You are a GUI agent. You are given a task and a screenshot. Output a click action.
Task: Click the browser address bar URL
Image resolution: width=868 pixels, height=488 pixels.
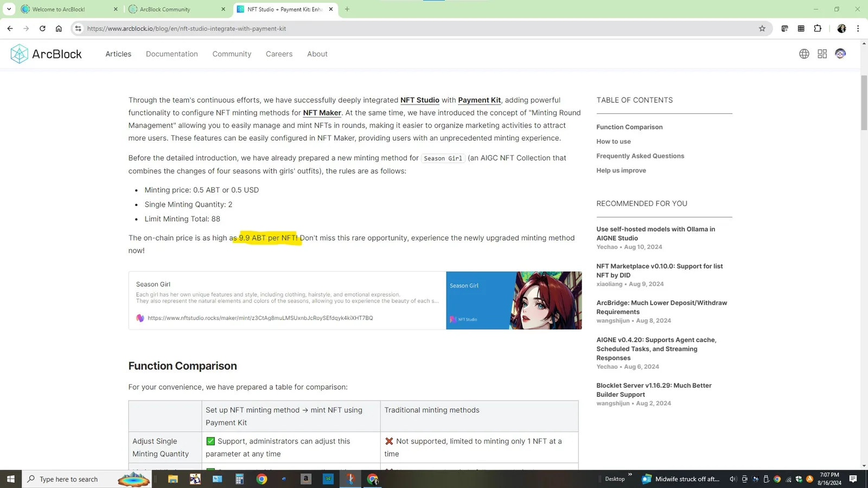coord(187,29)
